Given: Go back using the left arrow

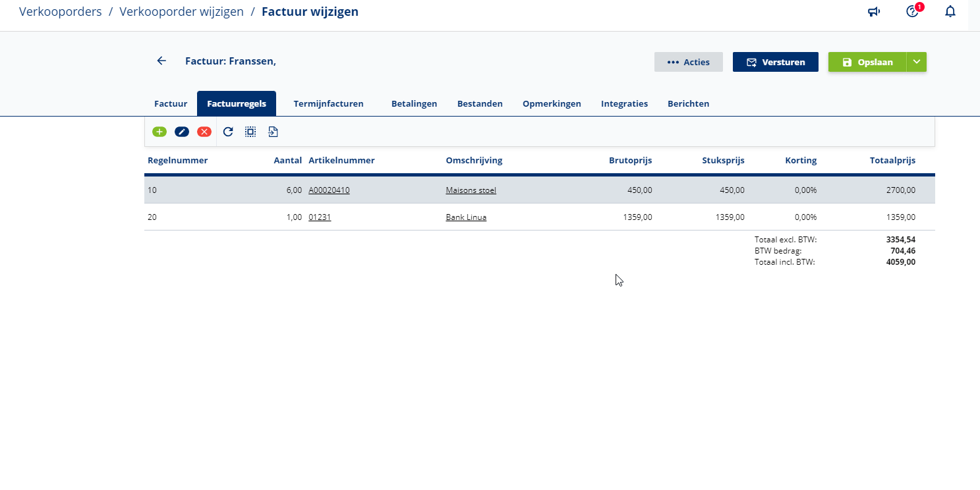Looking at the screenshot, I should click(161, 61).
